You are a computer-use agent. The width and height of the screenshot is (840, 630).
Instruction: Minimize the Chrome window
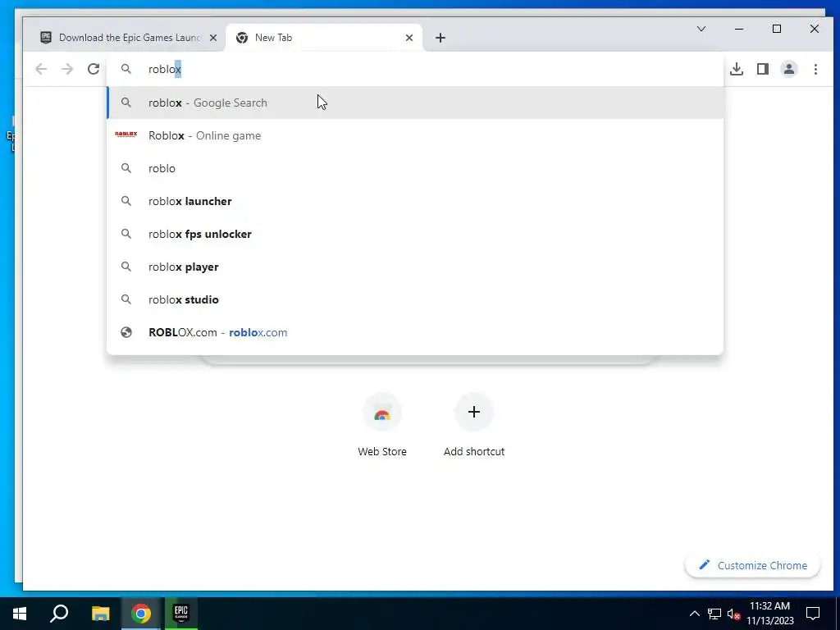(x=739, y=29)
